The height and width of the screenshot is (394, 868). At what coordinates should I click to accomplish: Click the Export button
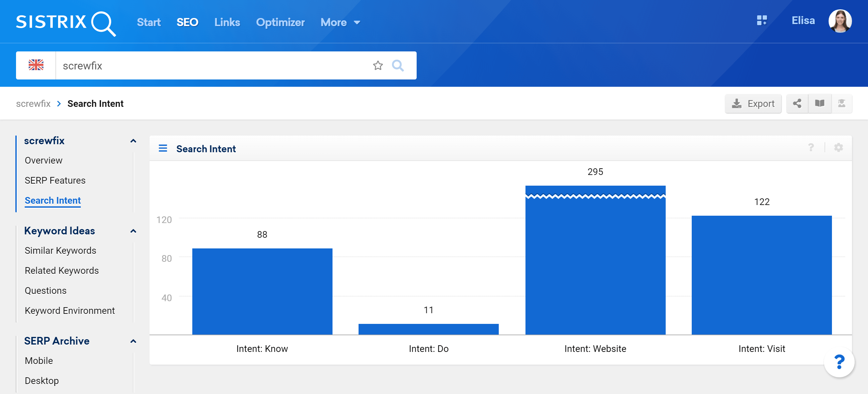(753, 103)
